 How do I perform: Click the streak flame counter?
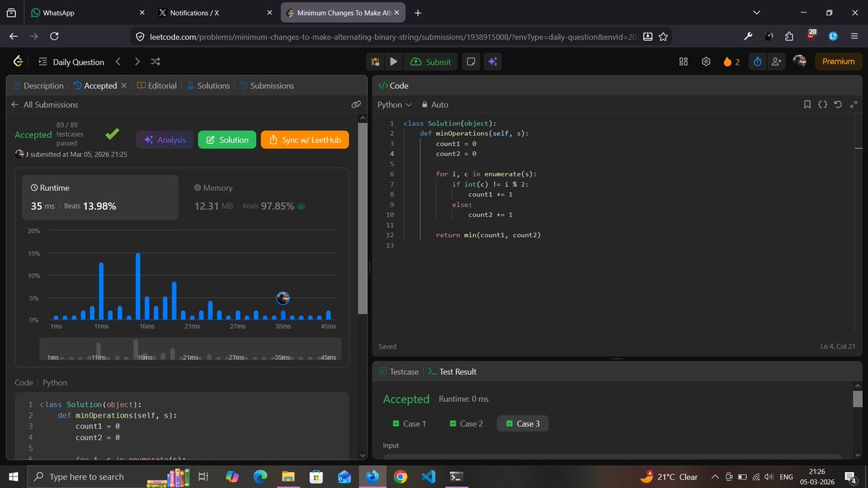click(731, 61)
